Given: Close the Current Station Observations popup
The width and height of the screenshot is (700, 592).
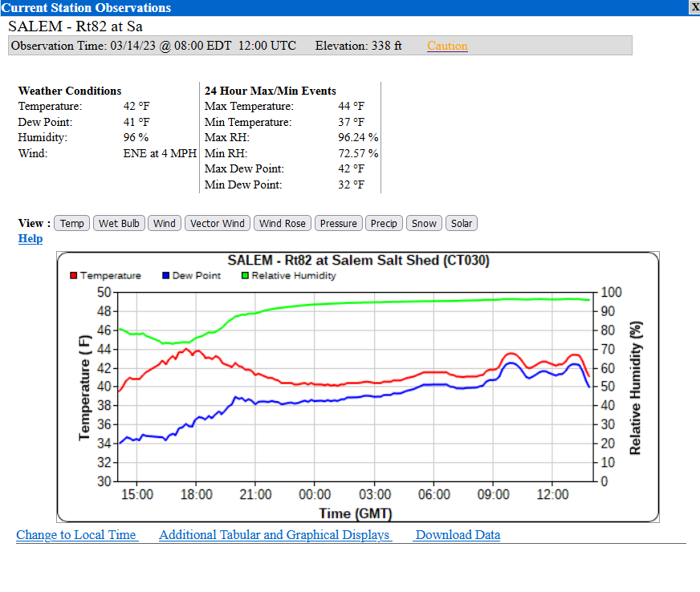Looking at the screenshot, I should pos(695,7).
